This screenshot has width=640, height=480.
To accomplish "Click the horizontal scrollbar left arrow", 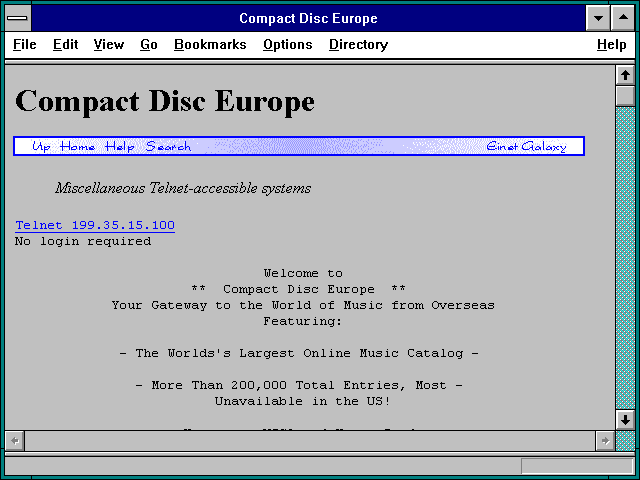I will (15, 441).
